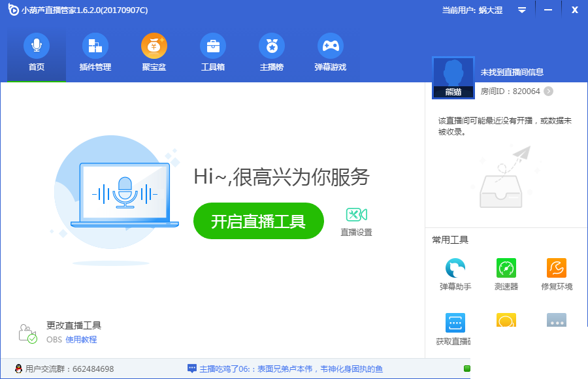The width and height of the screenshot is (588, 379).
Task: Click the danmaku message icon in status bar
Action: pyautogui.click(x=192, y=369)
